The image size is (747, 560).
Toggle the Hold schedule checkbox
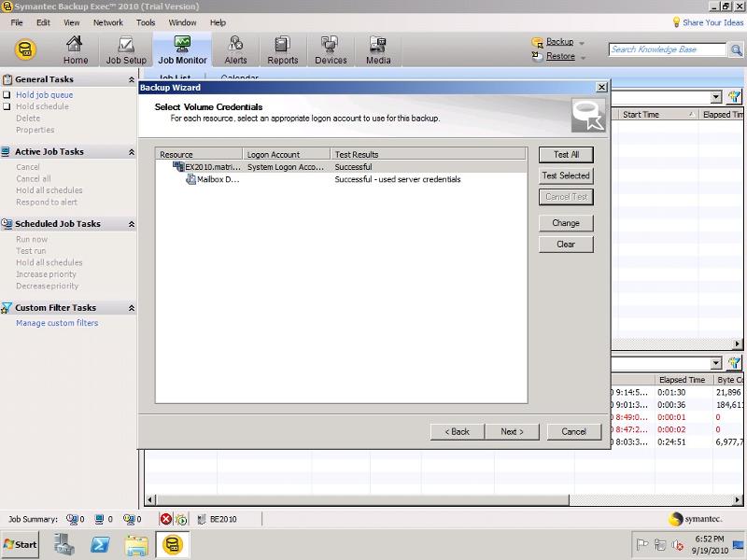point(7,106)
